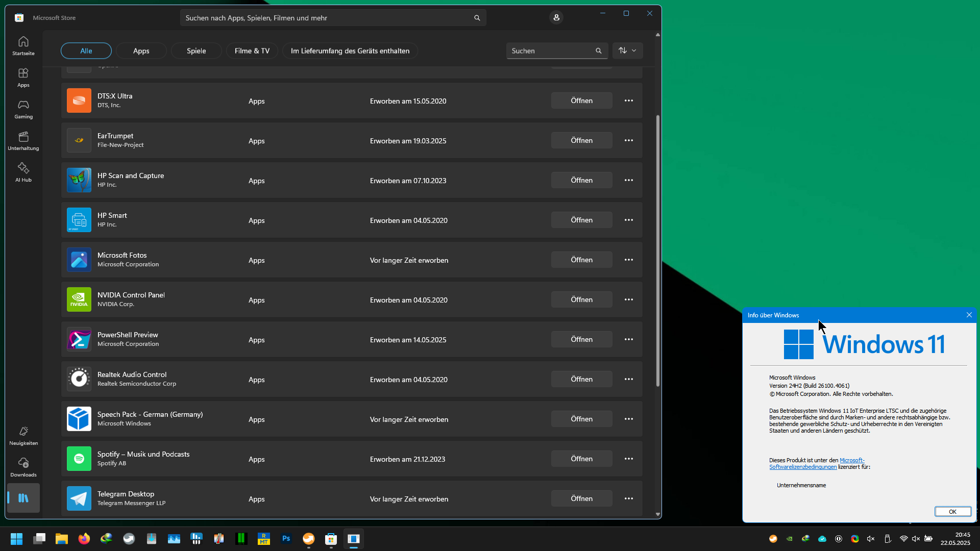
Task: Click OK in Info über Windows
Action: point(952,512)
